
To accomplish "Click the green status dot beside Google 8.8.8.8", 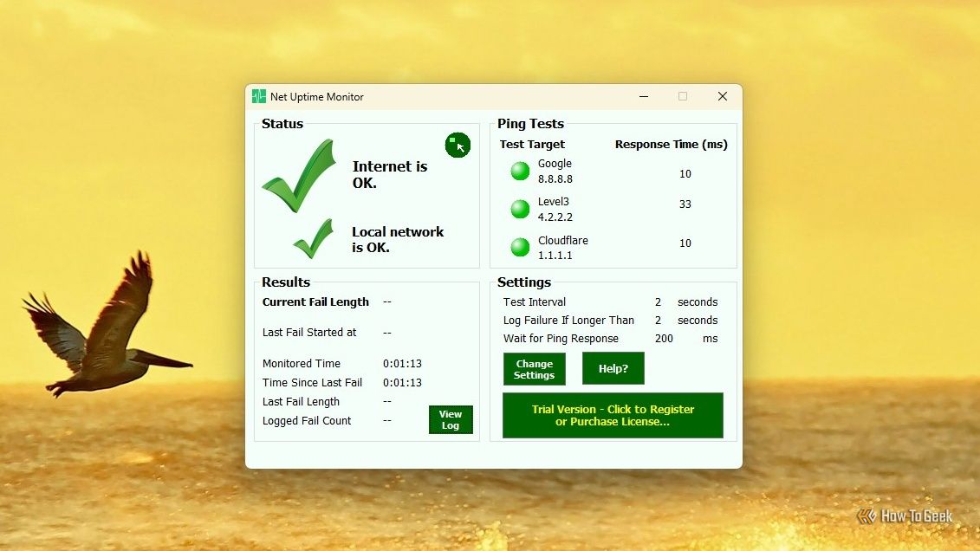I will (519, 171).
